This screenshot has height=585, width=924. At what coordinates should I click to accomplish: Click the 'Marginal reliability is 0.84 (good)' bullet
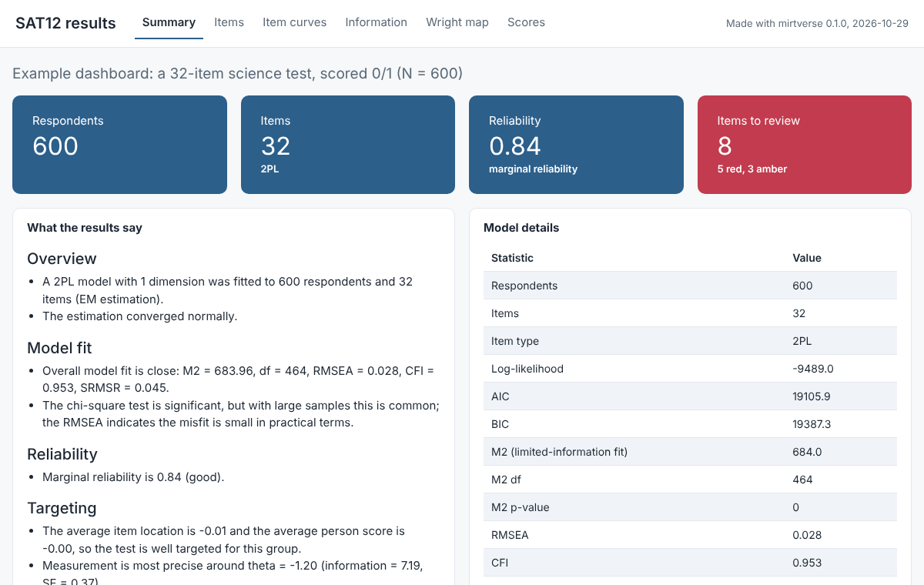click(133, 477)
